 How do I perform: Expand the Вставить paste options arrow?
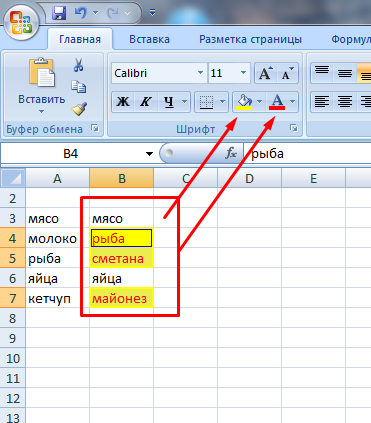[x=42, y=112]
